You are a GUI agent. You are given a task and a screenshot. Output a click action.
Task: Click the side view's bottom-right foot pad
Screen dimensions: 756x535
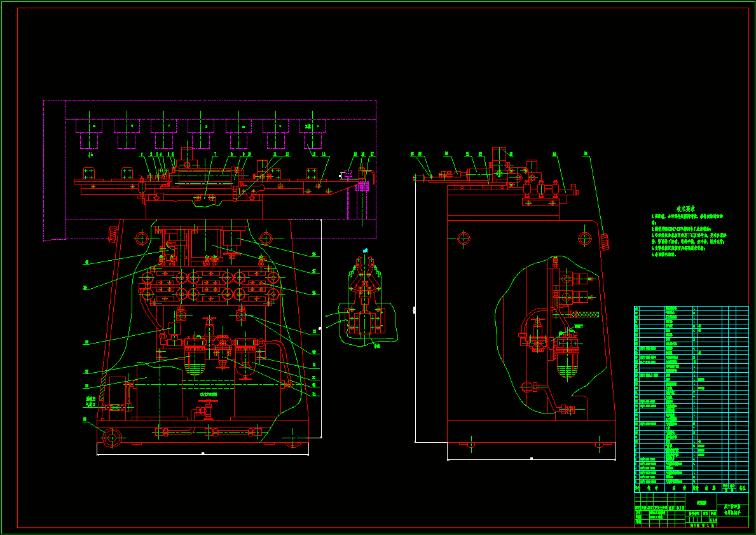click(x=600, y=444)
